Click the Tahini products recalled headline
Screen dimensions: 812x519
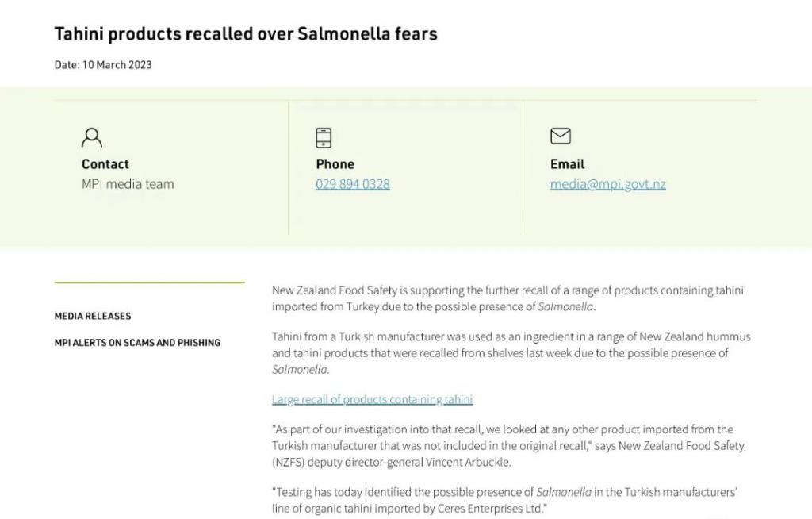point(245,34)
